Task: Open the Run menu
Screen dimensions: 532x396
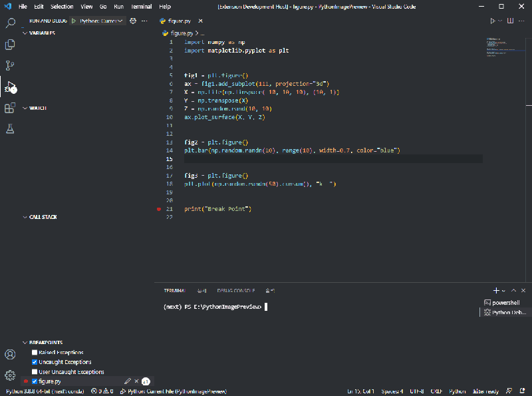Action: coord(118,7)
